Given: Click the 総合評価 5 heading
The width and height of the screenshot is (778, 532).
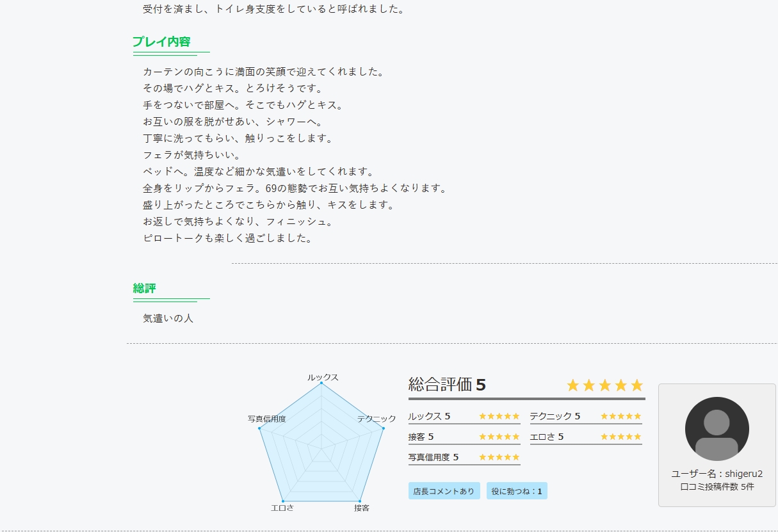Looking at the screenshot, I should 447,385.
